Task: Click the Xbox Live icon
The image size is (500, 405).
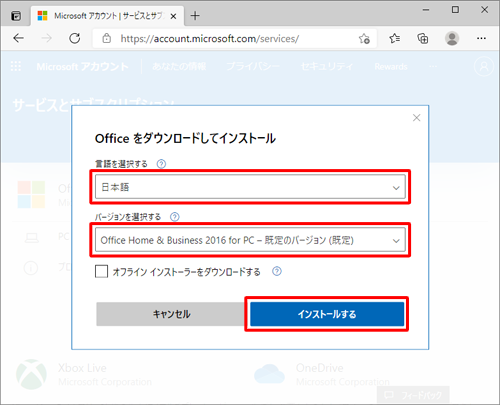Action: [32, 374]
